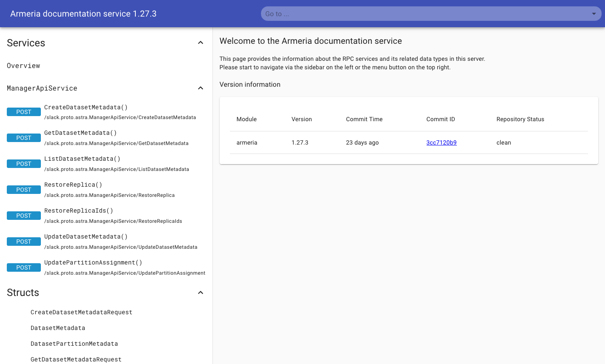Click the Commit Time column header

[x=364, y=119]
